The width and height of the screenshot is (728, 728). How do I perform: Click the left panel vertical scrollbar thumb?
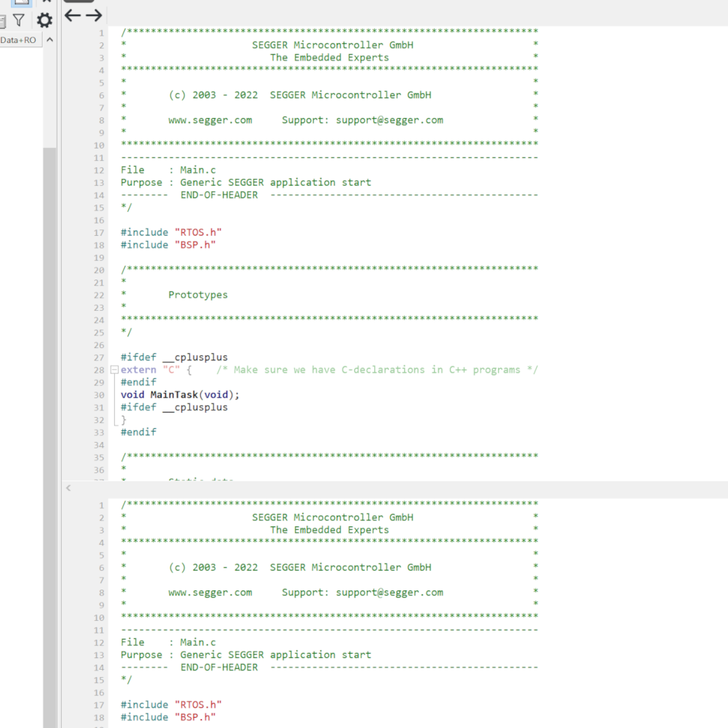click(50, 364)
